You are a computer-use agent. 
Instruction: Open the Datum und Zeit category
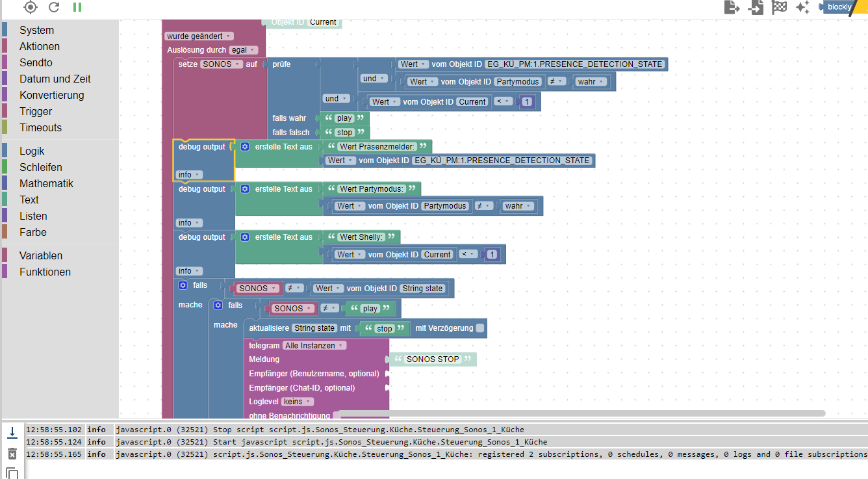[x=55, y=79]
